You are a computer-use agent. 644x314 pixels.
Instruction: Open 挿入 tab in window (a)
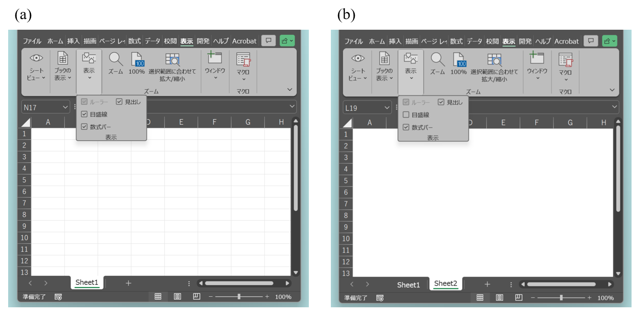(x=73, y=41)
